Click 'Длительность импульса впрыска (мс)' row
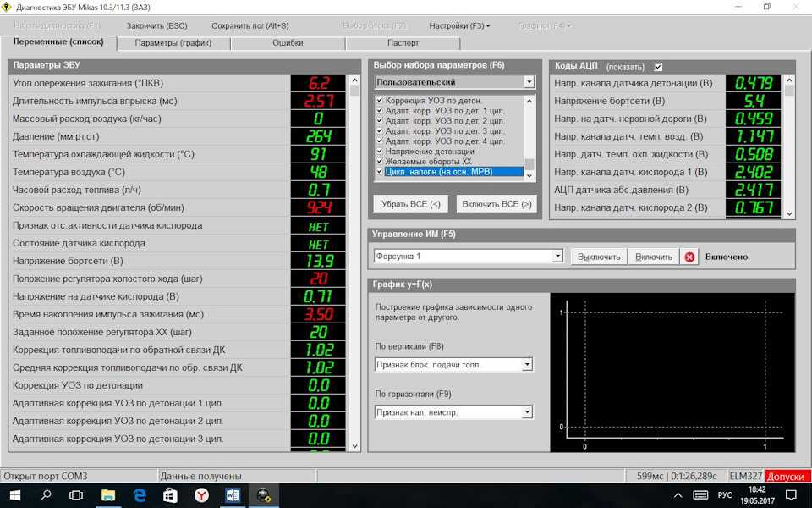The width and height of the screenshot is (812, 508). point(177,101)
